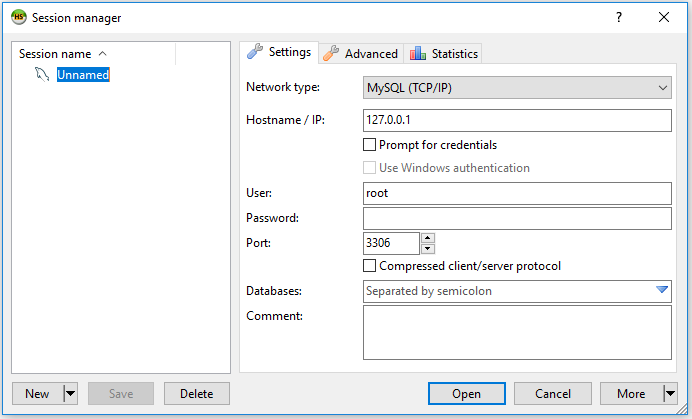Increase port number with up arrow
This screenshot has height=419, width=692.
click(428, 238)
